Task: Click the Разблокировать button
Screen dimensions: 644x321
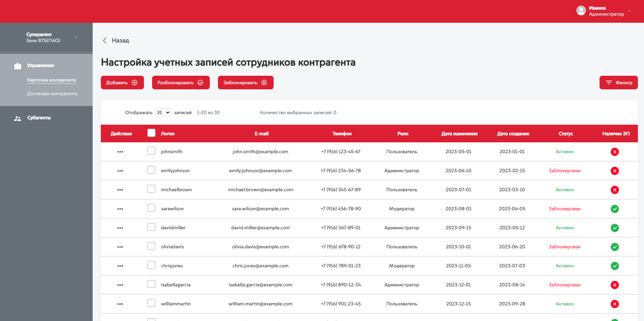Action: coord(181,83)
